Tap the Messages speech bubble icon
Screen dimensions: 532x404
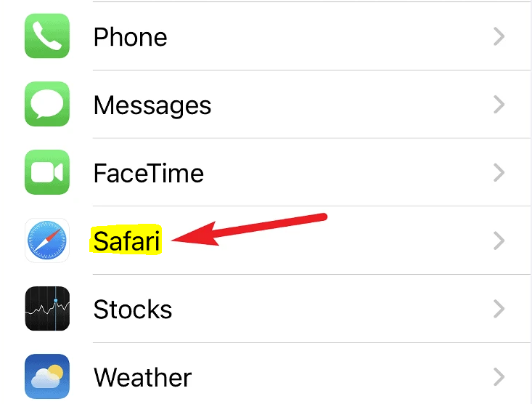(x=47, y=104)
